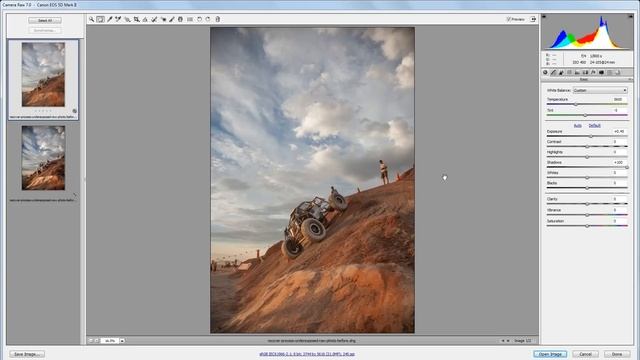This screenshot has height=360, width=640.
Task: Click the Contrast slider handle
Action: click(x=587, y=147)
